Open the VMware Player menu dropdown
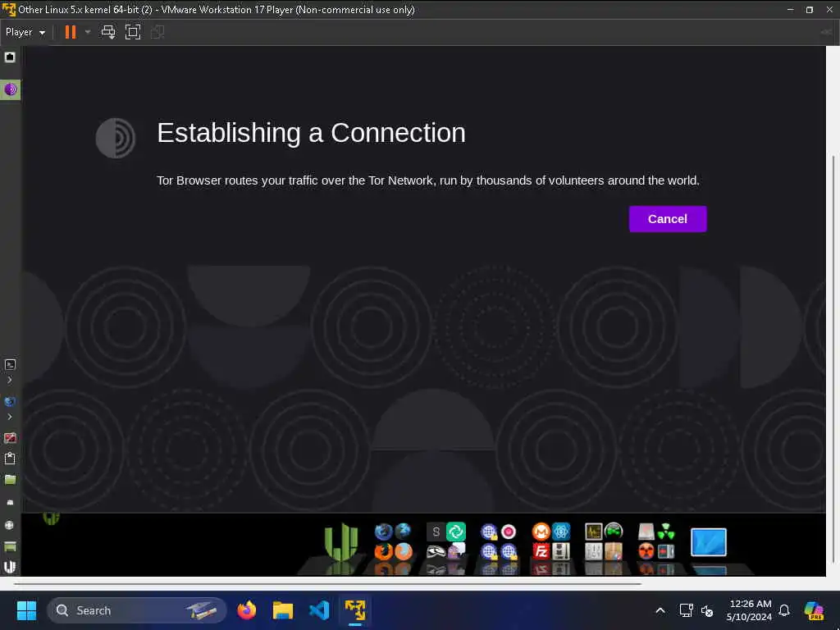The width and height of the screenshot is (840, 630). 25,32
